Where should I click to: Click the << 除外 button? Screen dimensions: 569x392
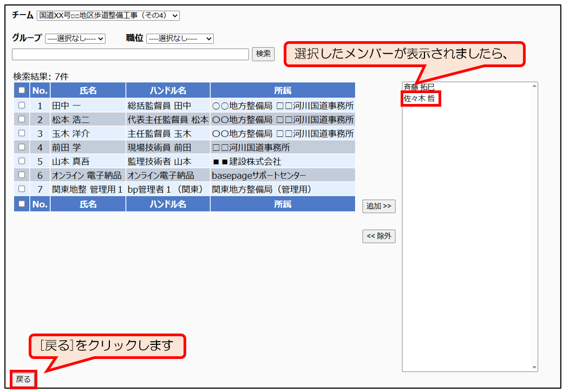378,236
